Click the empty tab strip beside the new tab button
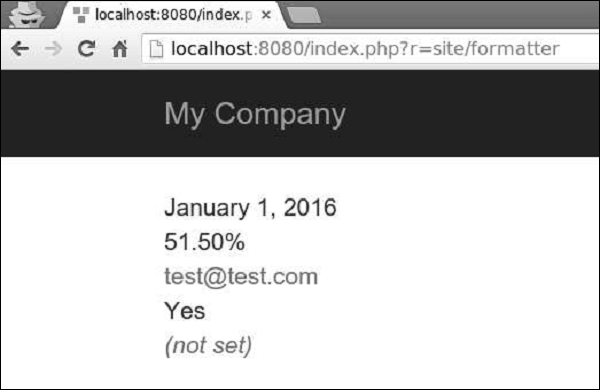The height and width of the screenshot is (390, 600). click(x=459, y=15)
